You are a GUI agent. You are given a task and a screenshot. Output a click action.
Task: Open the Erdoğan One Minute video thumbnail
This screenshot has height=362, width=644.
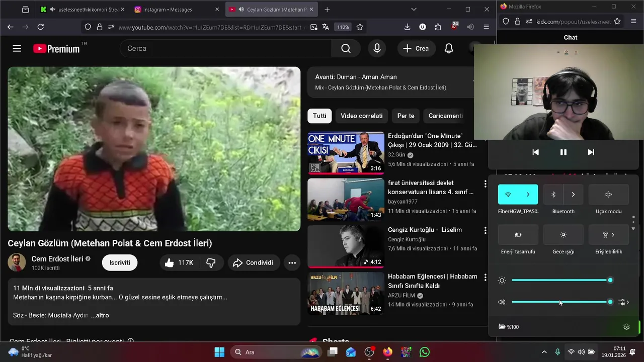pyautogui.click(x=346, y=153)
